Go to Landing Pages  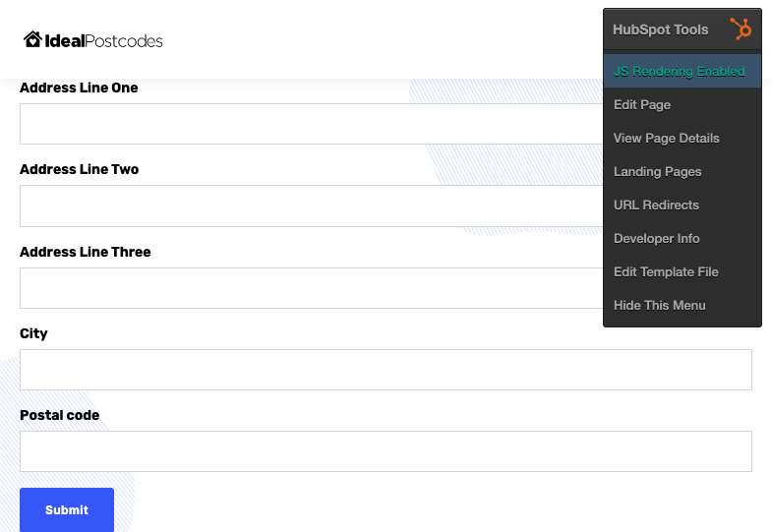click(x=658, y=172)
